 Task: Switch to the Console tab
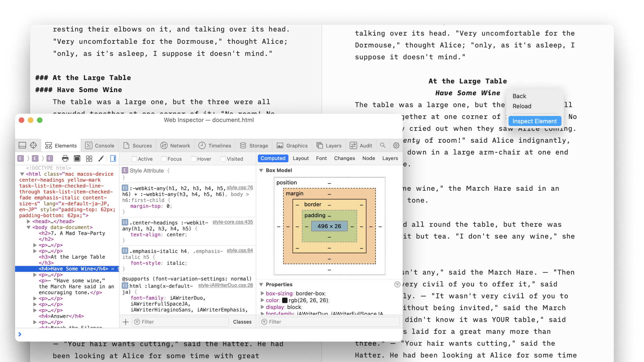(100, 145)
